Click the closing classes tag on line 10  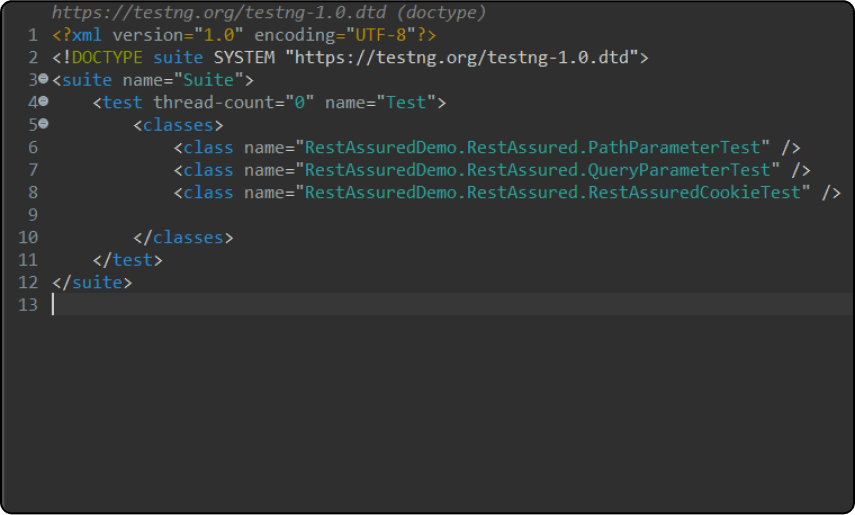183,237
